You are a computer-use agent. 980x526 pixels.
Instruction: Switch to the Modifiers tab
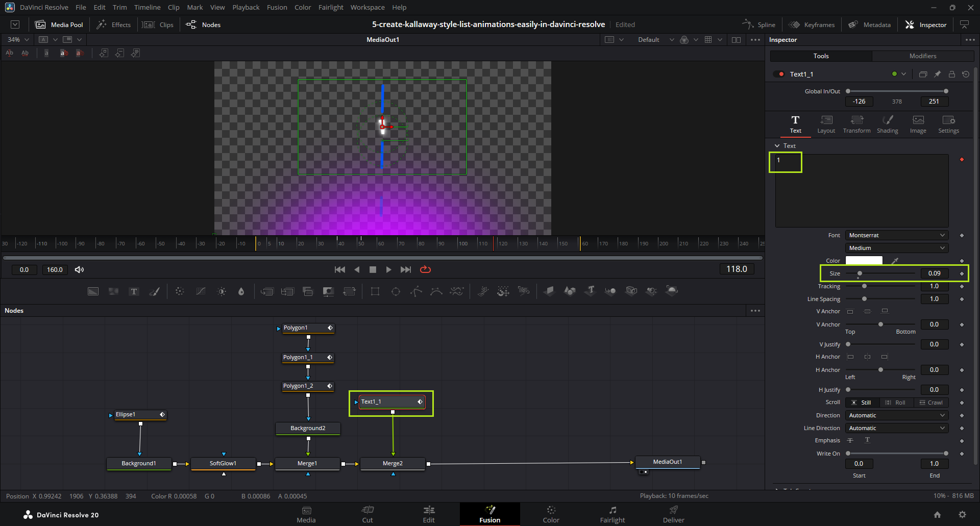click(922, 56)
